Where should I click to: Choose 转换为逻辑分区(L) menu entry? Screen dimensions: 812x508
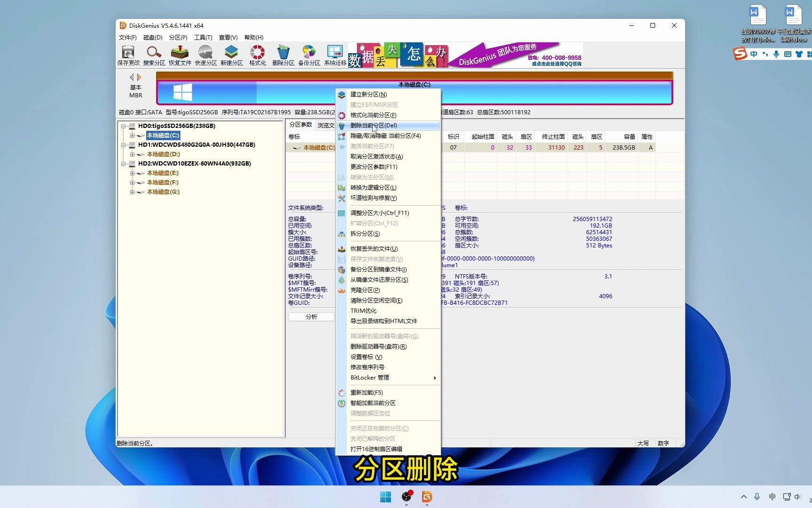click(x=388, y=188)
